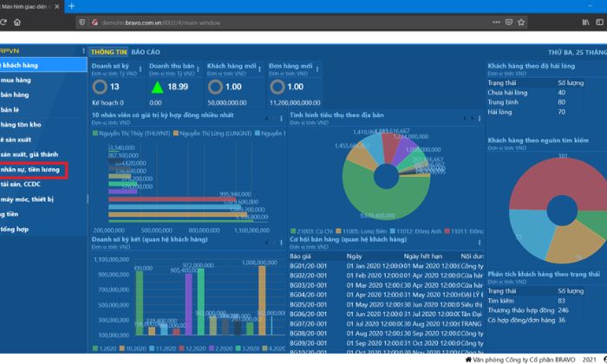The height and width of the screenshot is (364, 607).
Task: Open the tài sản, CCDC module
Action: point(43,184)
